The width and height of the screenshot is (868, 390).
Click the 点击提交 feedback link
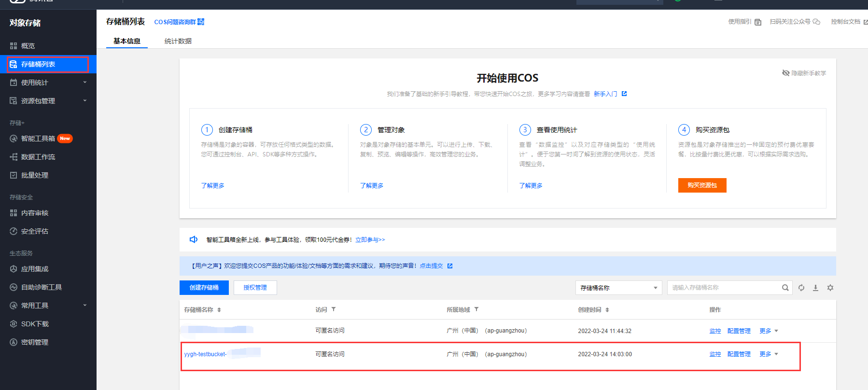coord(431,266)
